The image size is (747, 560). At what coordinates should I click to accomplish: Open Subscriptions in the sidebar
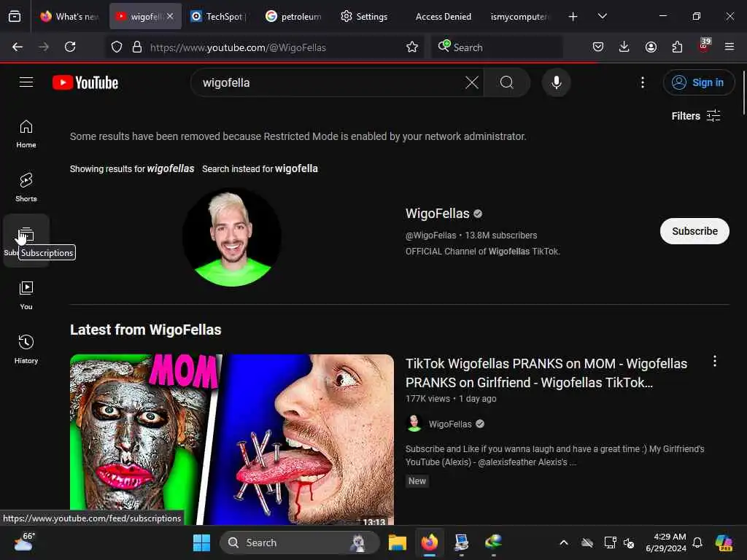pos(26,241)
